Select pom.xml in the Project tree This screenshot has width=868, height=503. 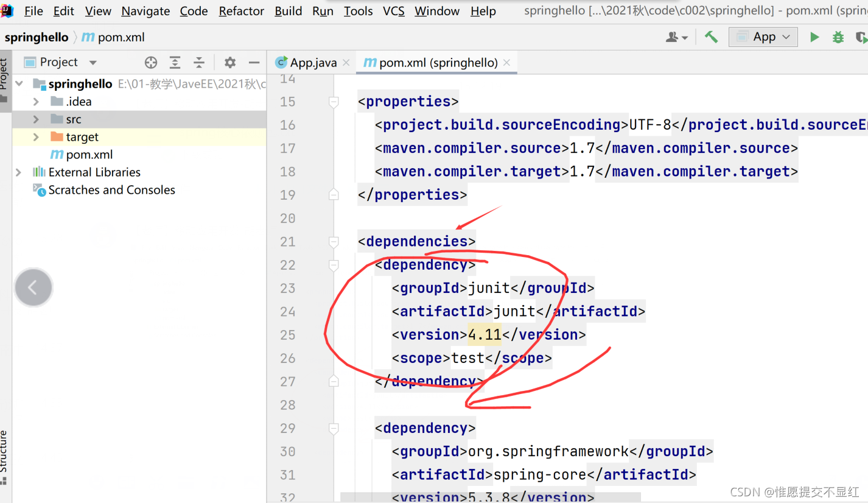click(89, 155)
